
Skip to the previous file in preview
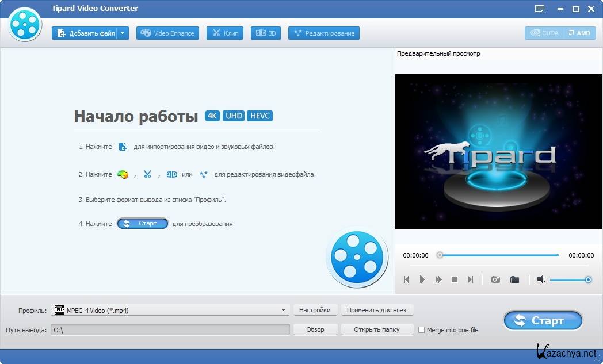(x=406, y=279)
